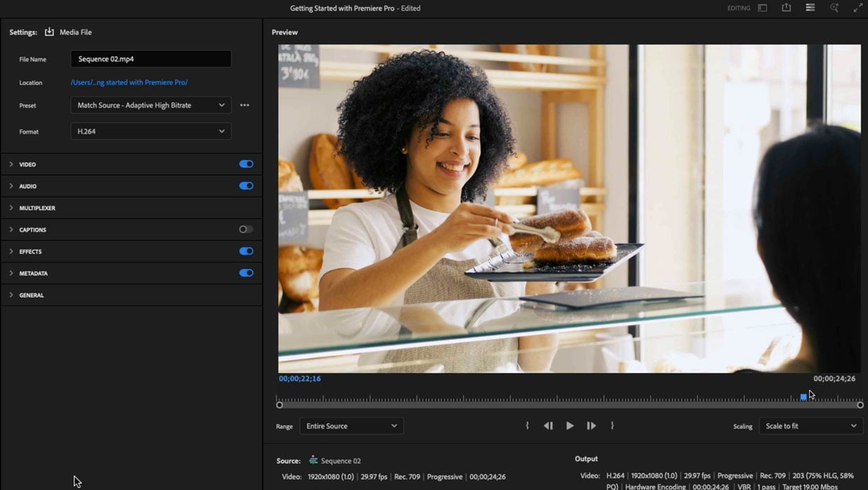Click the blue playhead on preview scrubber

tap(803, 397)
